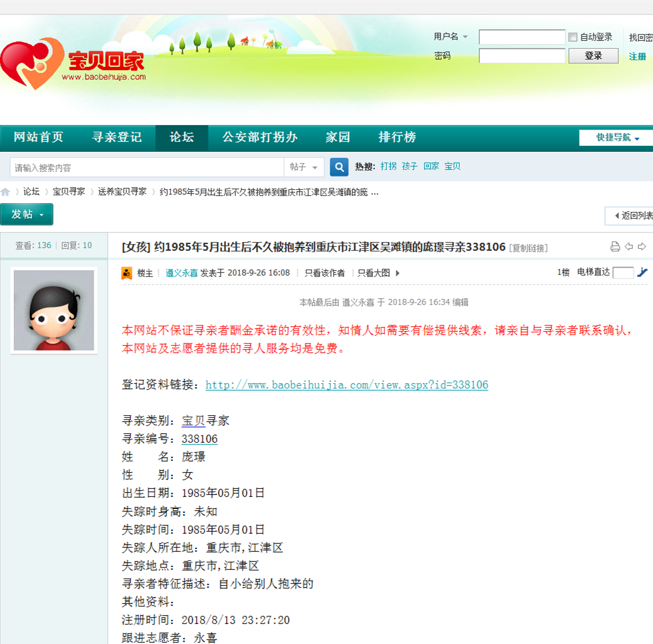
Task: Click the print icon beside post title
Action: pos(615,247)
